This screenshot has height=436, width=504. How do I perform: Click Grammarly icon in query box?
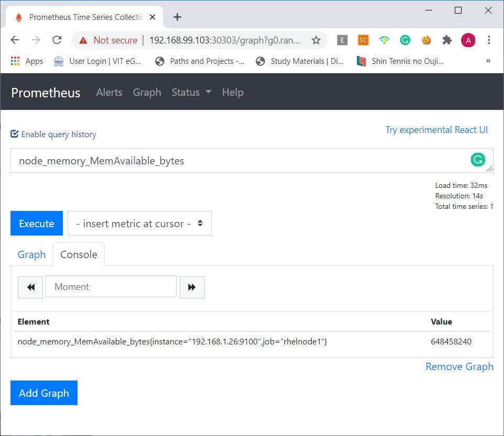pyautogui.click(x=478, y=160)
